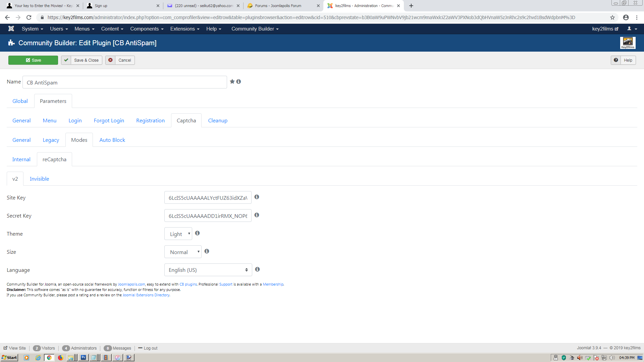Image resolution: width=644 pixels, height=362 pixels.
Task: Open Photoshop from the taskbar
Action: click(83, 358)
